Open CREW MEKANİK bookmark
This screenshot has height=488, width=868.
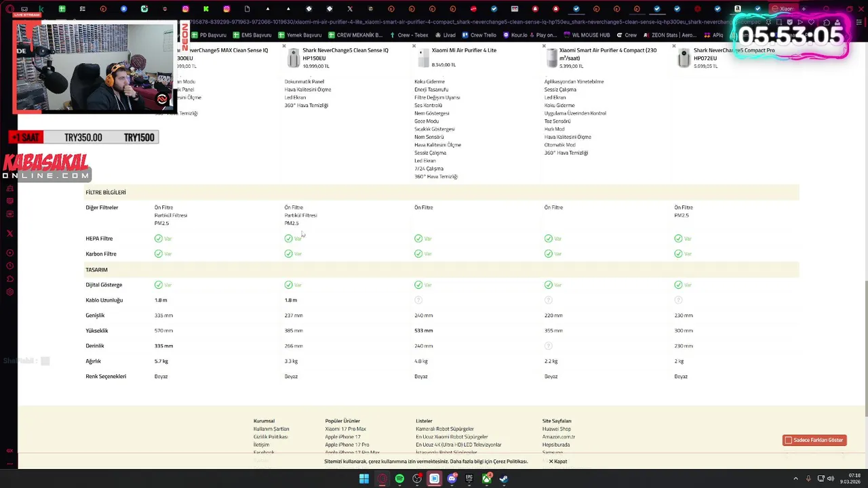(x=355, y=35)
